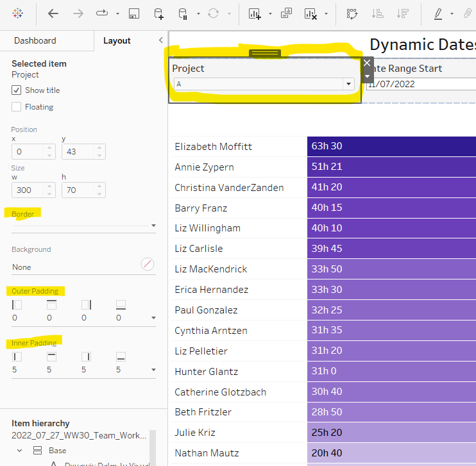Click the Swap Rows and Columns icon

pyautogui.click(x=352, y=13)
